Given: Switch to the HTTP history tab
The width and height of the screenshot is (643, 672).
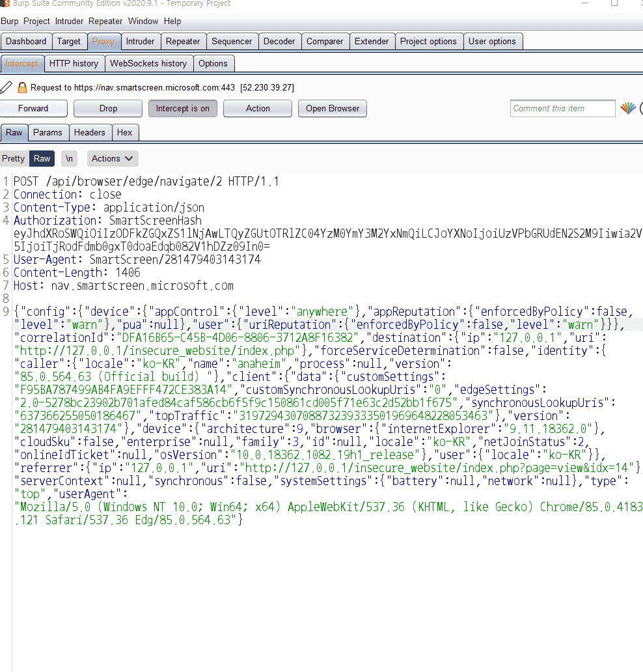Looking at the screenshot, I should (x=74, y=63).
